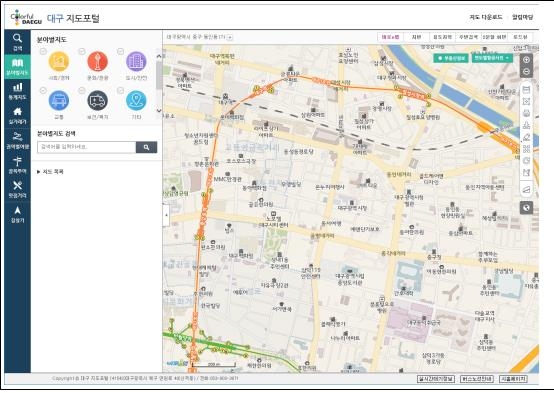The height and width of the screenshot is (393, 554).
Task: Toggle the checkbox beside 보건/복지
Action: [x=82, y=91]
